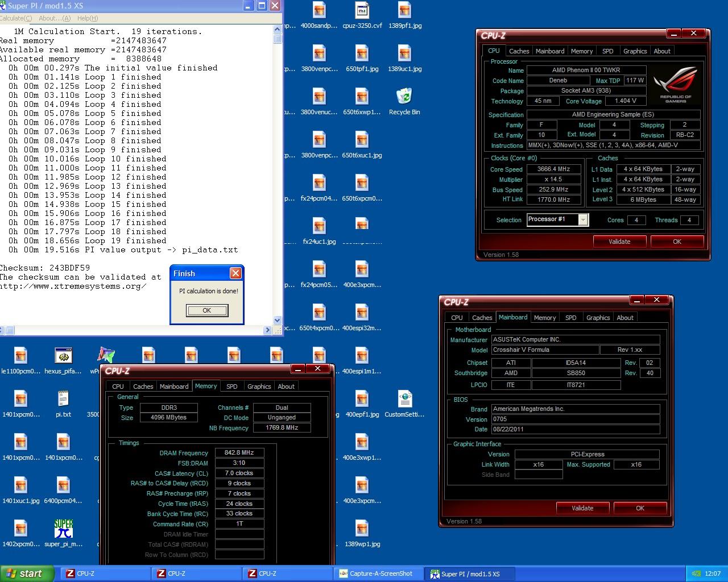Image resolution: width=728 pixels, height=582 pixels.
Task: Click the ROG logo in CPU-Z
Action: point(675,84)
